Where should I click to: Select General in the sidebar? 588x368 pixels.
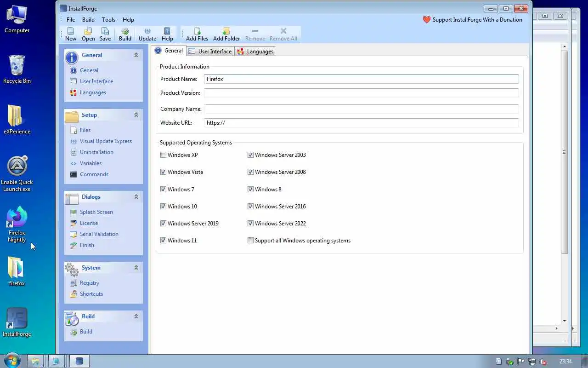[89, 70]
